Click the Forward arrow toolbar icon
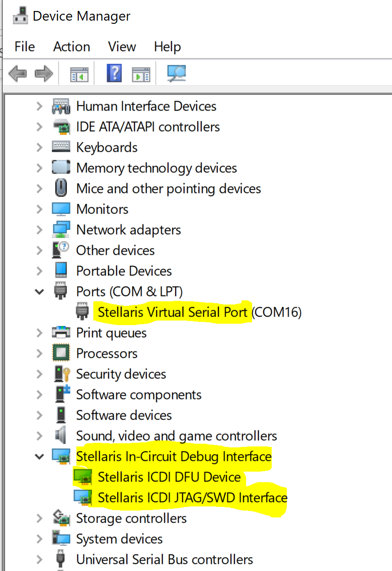The width and height of the screenshot is (392, 571). [x=44, y=73]
